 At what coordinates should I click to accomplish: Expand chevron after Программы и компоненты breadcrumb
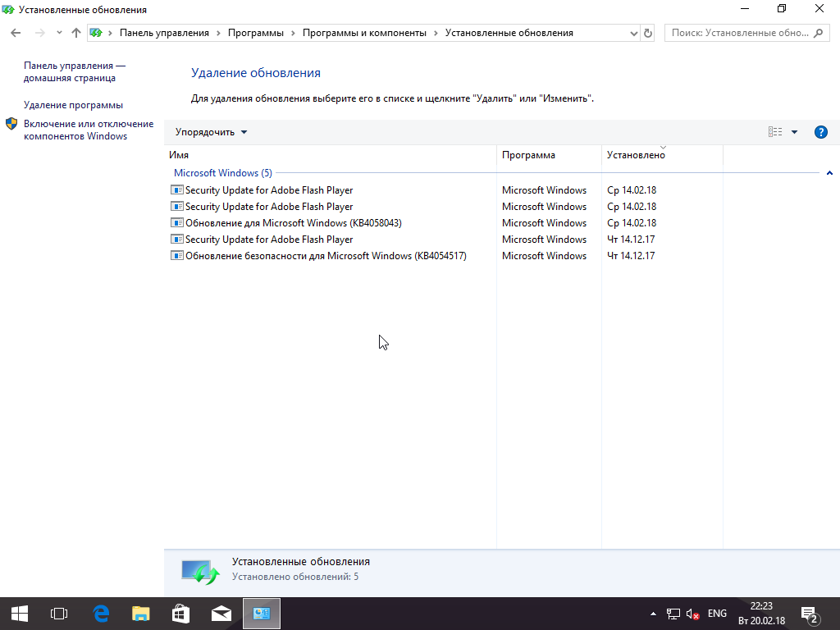436,33
